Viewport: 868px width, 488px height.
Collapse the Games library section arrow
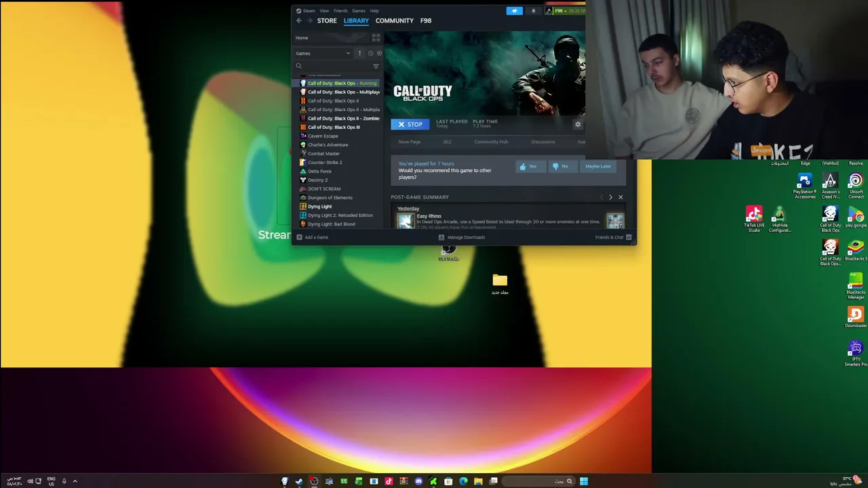[x=359, y=54]
